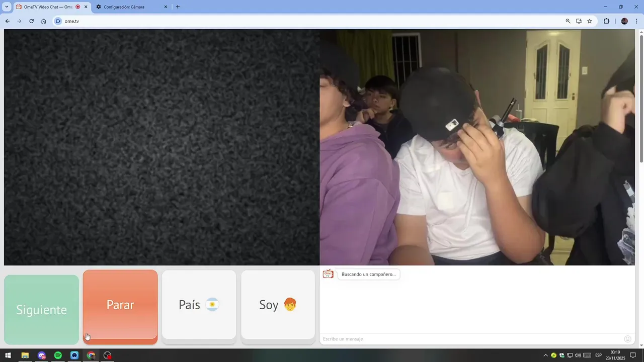Go forward to the next page

pyautogui.click(x=19, y=21)
